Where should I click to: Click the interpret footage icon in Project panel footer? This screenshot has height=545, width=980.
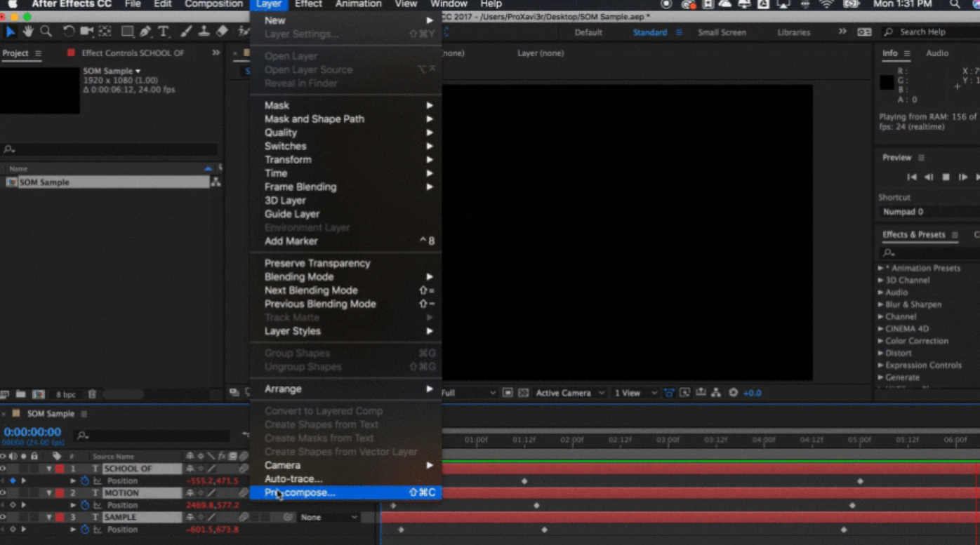click(x=5, y=395)
